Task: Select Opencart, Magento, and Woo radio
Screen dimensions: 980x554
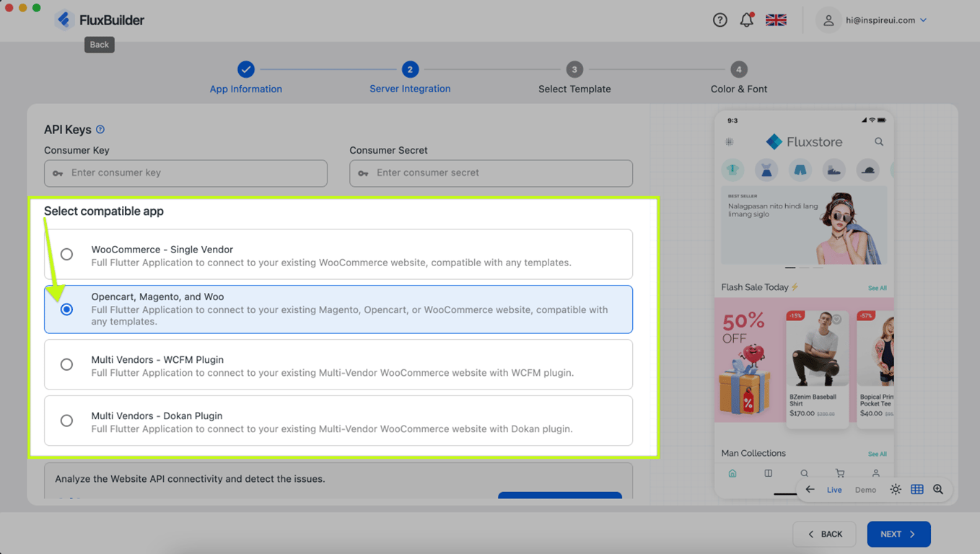Action: point(66,309)
